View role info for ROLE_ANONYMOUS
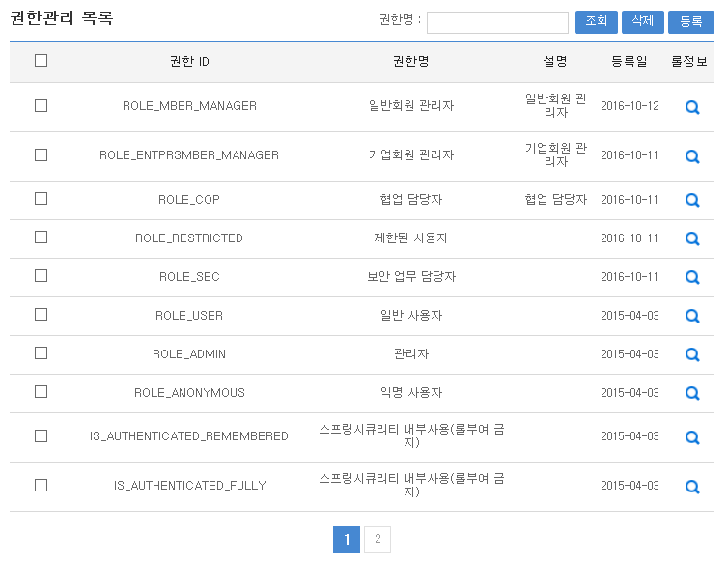The image size is (728, 561). click(691, 394)
